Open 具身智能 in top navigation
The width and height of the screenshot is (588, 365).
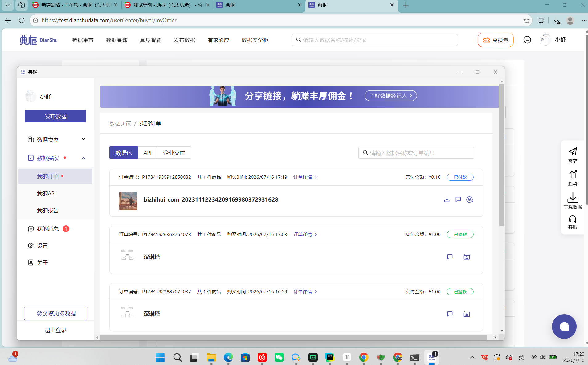150,40
